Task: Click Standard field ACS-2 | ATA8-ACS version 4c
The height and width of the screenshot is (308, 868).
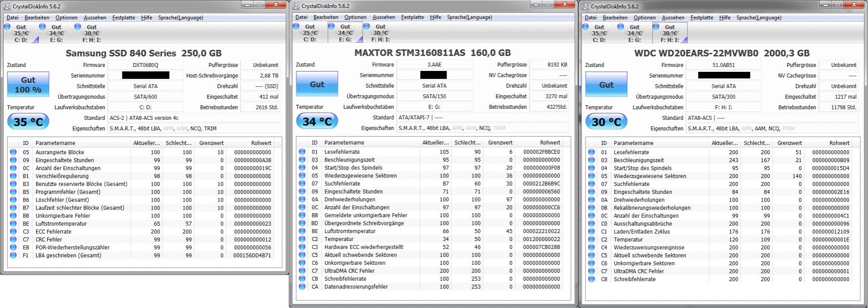Action: click(194, 118)
